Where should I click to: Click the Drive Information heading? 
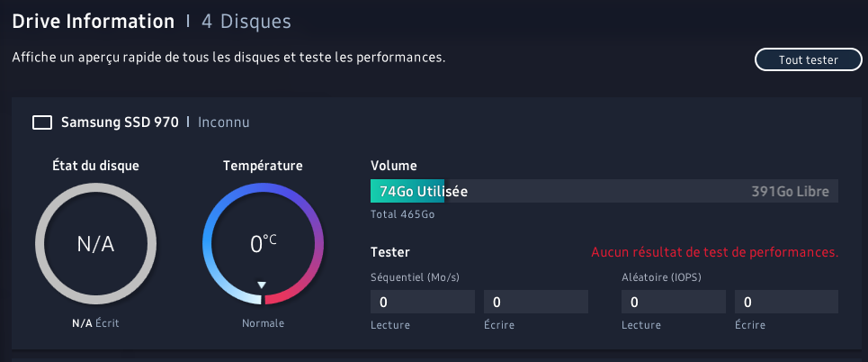tap(93, 22)
